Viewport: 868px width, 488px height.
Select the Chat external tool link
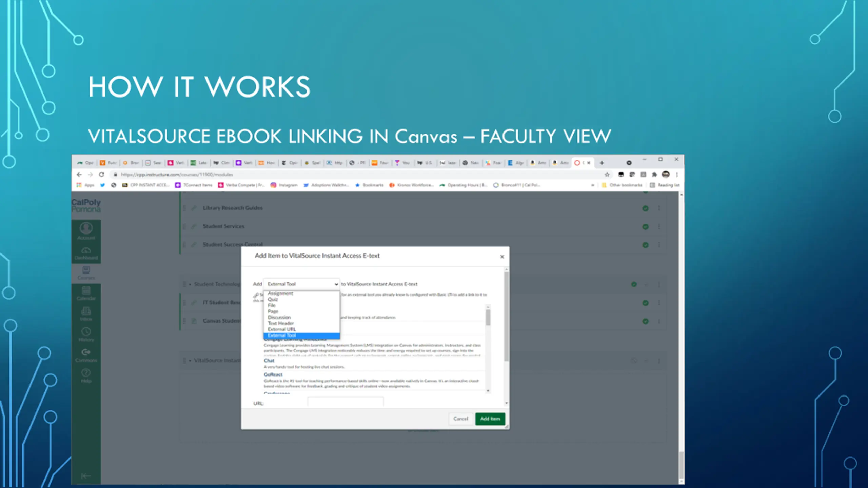point(269,361)
